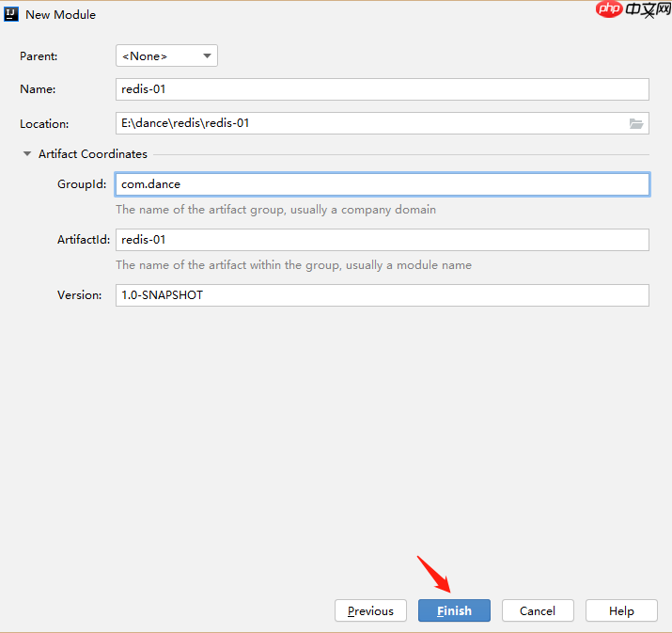
Task: Click the hint text about company domain
Action: (276, 210)
